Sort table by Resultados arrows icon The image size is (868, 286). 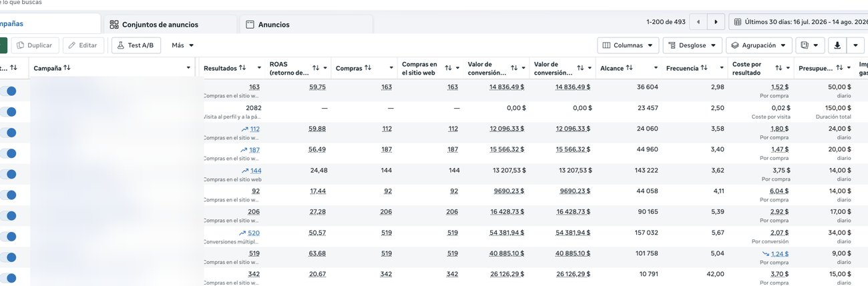[242, 68]
